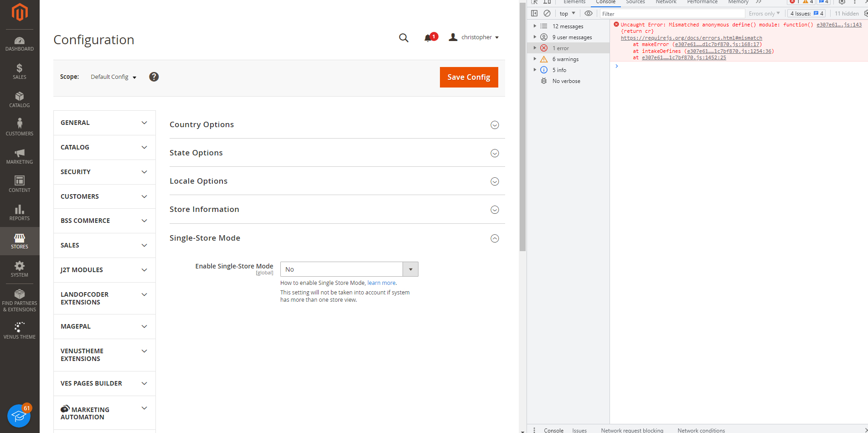The image size is (868, 433).
Task: Click the console Filter input field
Action: click(x=672, y=14)
